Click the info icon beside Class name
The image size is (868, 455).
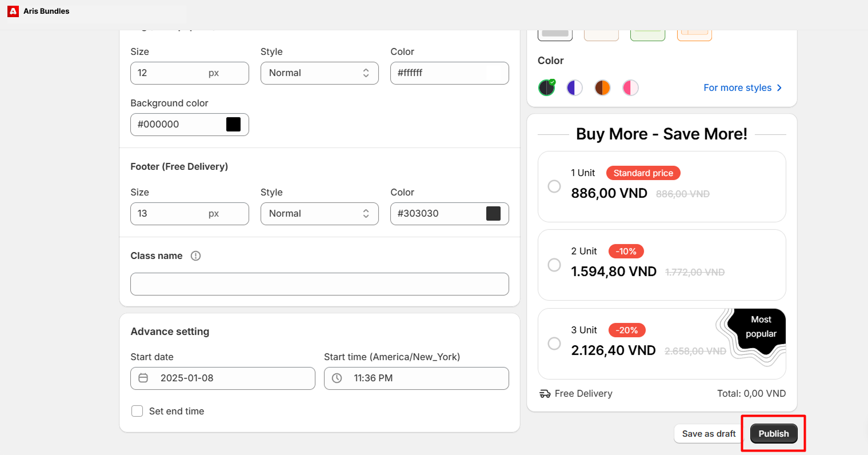pyautogui.click(x=195, y=256)
